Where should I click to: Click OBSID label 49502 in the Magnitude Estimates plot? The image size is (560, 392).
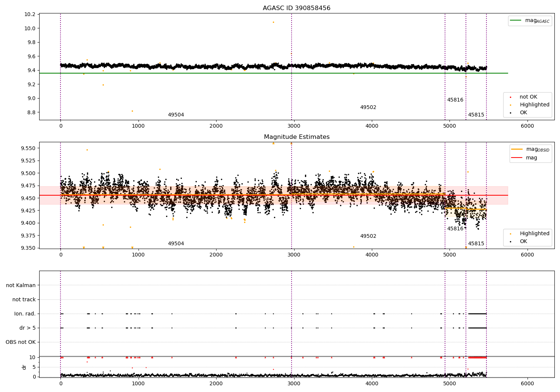368,236
